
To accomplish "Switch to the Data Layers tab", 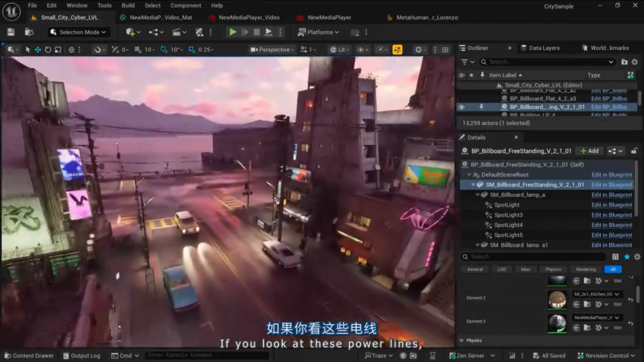I will [543, 48].
